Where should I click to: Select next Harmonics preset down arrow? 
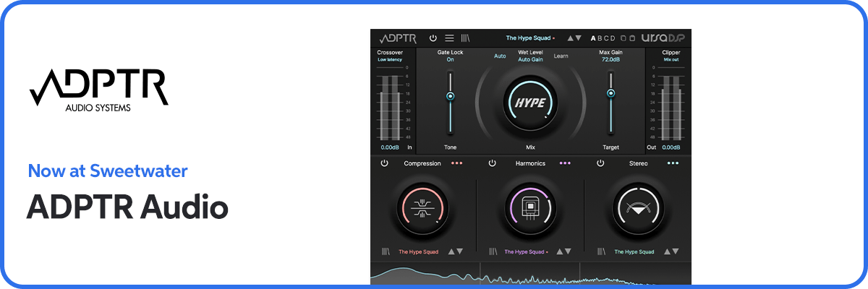[567, 251]
